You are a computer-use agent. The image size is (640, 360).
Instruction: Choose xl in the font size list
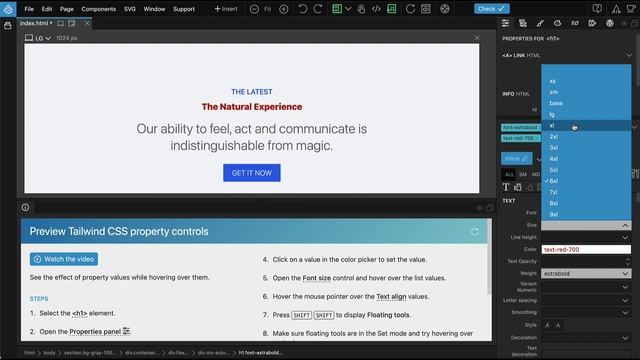pos(586,126)
